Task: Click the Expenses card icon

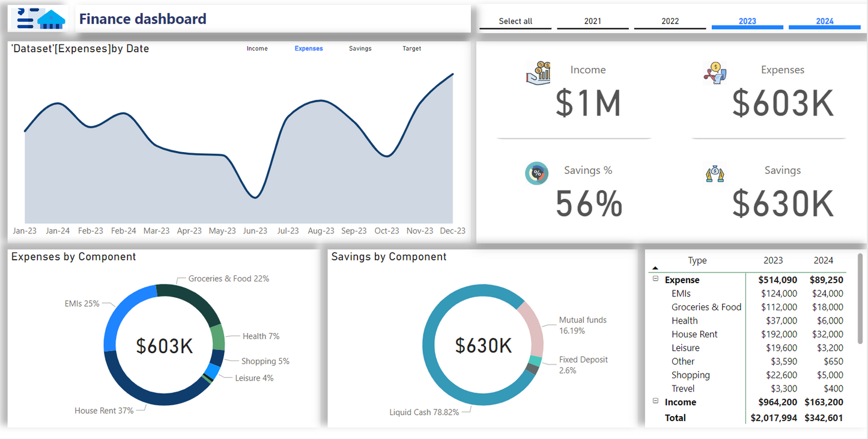Action: 715,72
